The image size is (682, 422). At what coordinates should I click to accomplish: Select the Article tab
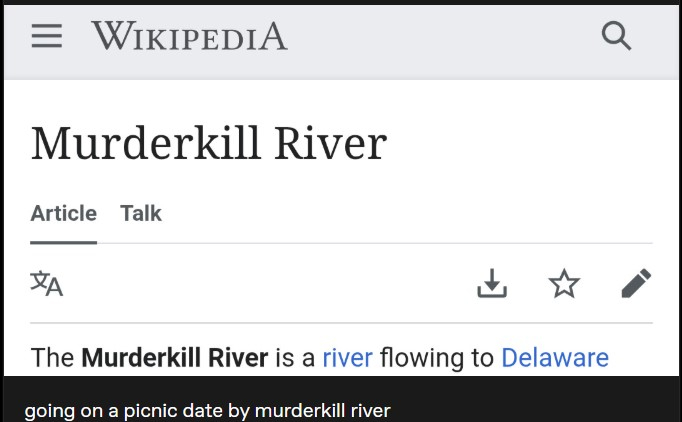(x=63, y=213)
